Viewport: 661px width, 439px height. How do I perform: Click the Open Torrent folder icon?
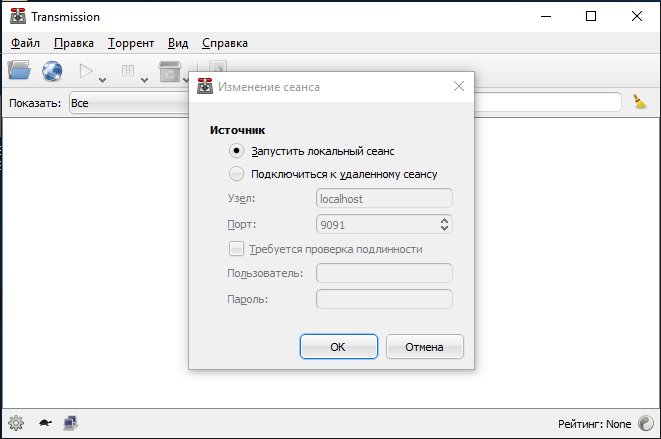(19, 70)
